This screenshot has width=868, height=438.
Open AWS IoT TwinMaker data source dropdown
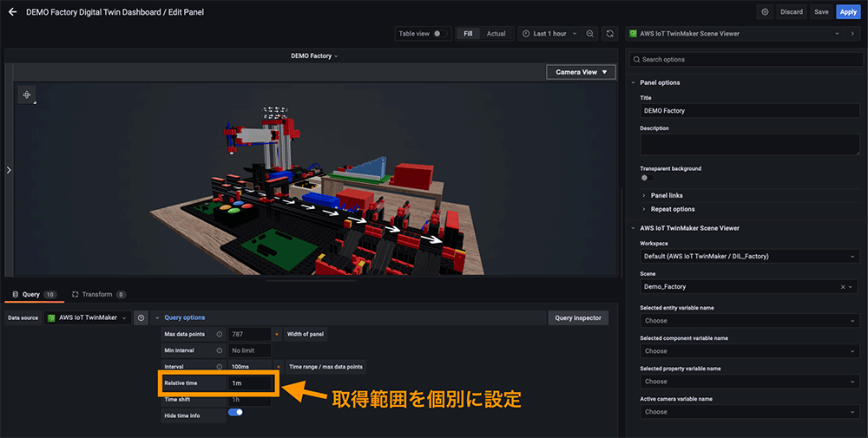[x=88, y=318]
